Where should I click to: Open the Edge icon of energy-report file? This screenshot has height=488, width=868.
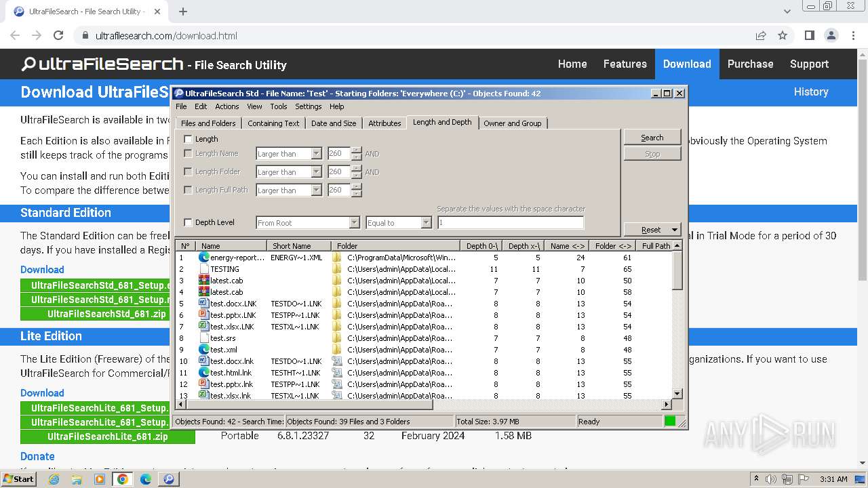pyautogui.click(x=203, y=258)
